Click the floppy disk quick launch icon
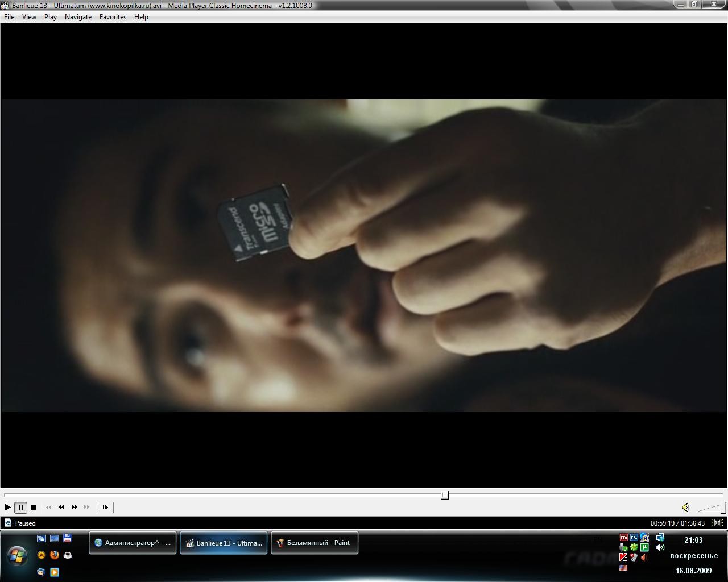 [x=68, y=538]
